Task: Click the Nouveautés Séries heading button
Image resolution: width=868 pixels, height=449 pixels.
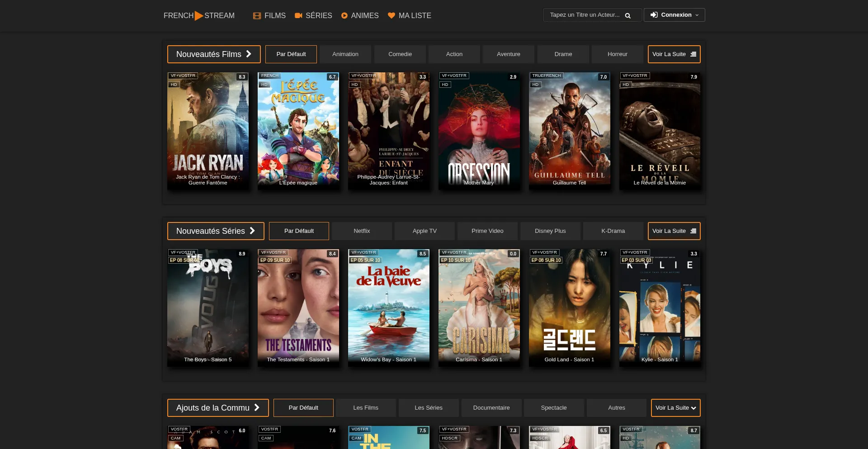Action: [x=216, y=231]
